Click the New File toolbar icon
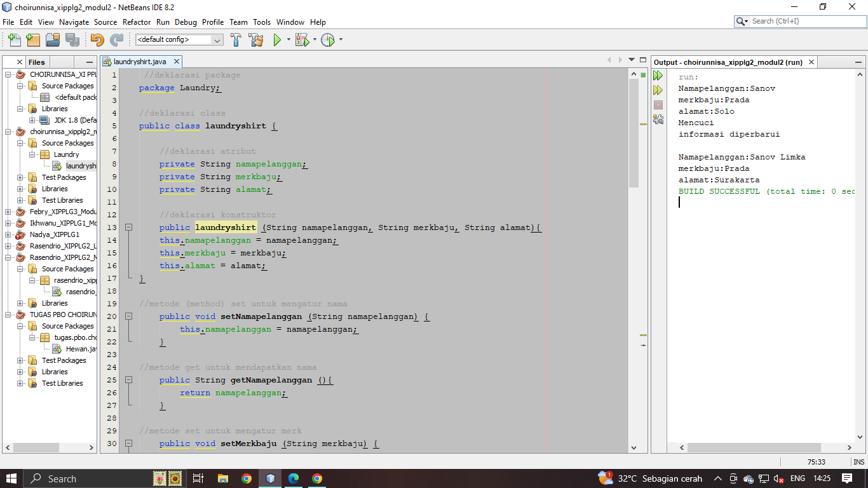 [14, 40]
